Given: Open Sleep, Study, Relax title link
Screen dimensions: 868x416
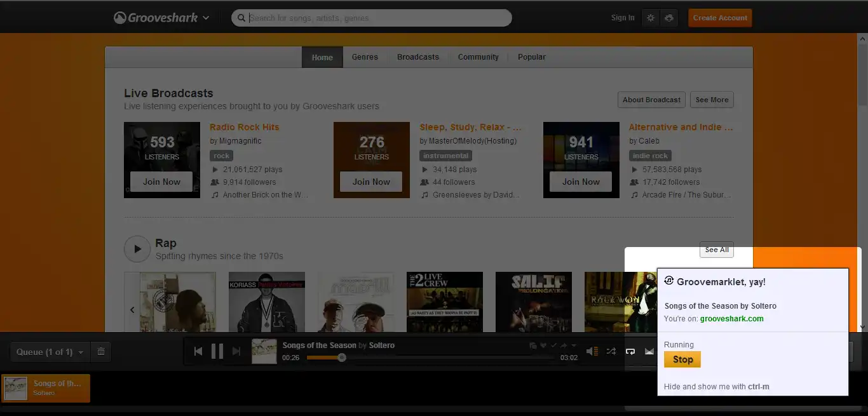Looking at the screenshot, I should (470, 127).
